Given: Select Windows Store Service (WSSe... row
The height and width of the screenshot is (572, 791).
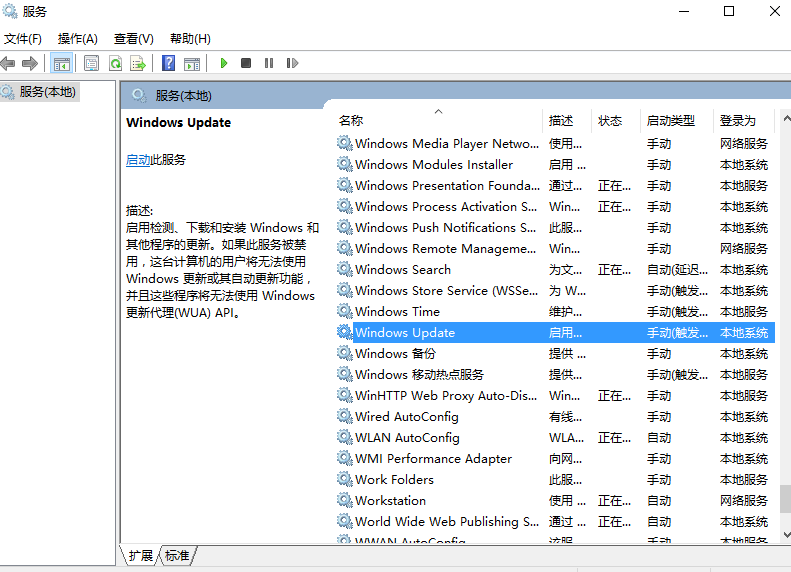Looking at the screenshot, I should click(x=555, y=291).
